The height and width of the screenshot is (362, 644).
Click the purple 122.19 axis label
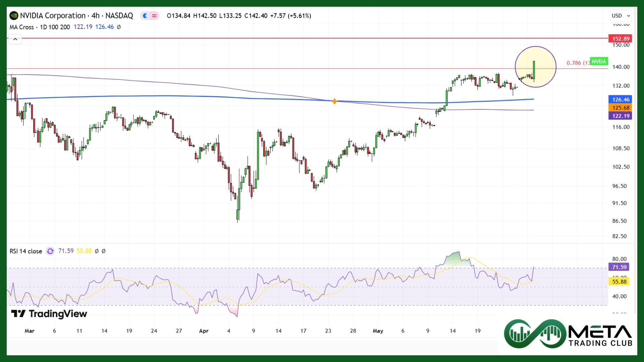[621, 116]
